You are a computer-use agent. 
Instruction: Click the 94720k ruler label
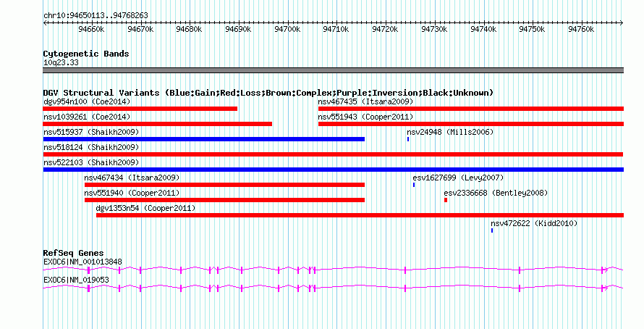(x=385, y=29)
